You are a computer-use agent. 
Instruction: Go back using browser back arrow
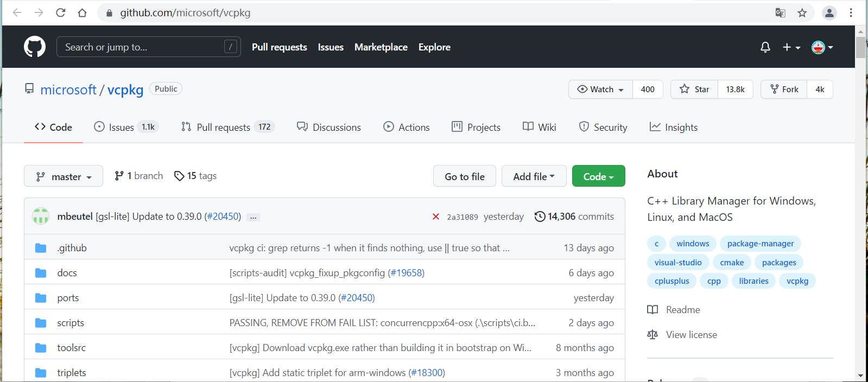pos(17,12)
